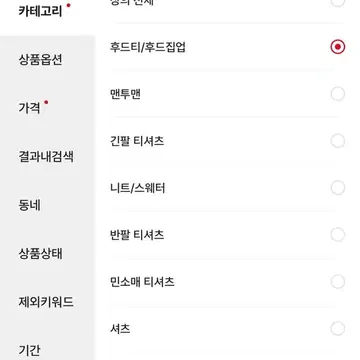This screenshot has height=360, width=360.
Task: Select the partially visible top radio button
Action: [338, 3]
